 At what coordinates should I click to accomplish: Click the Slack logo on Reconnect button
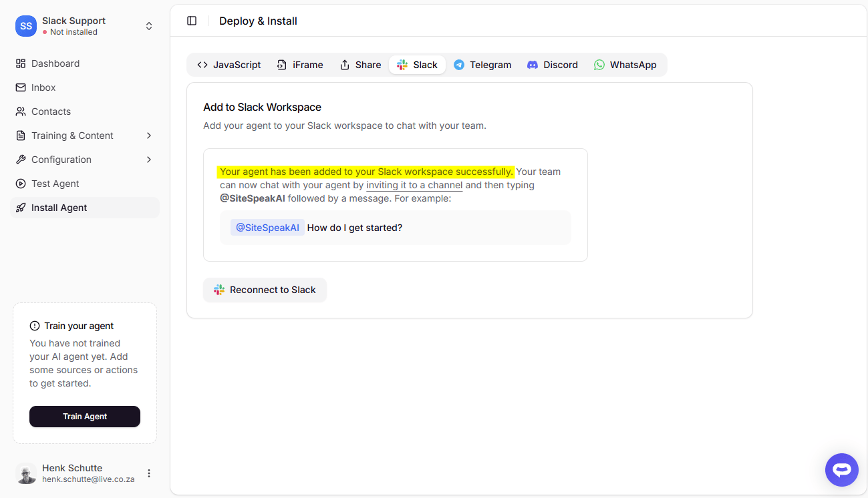click(219, 290)
